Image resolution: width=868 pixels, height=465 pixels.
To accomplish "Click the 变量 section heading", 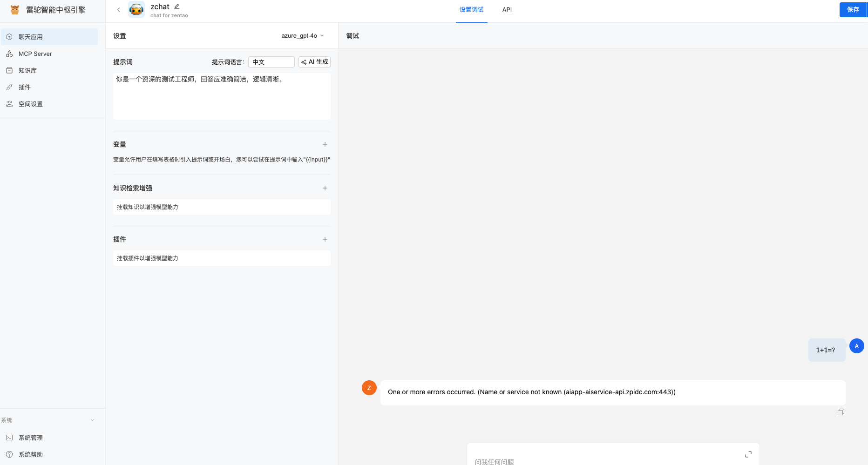I will [120, 144].
